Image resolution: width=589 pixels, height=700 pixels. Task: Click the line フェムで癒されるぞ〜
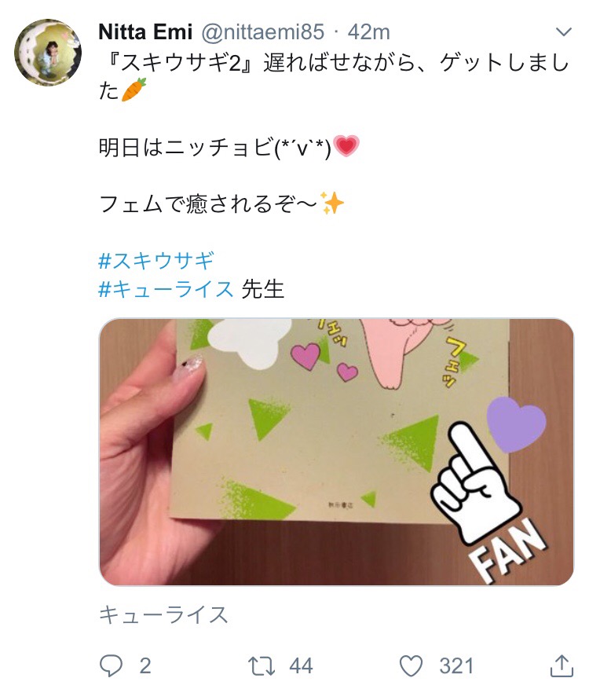click(x=221, y=203)
